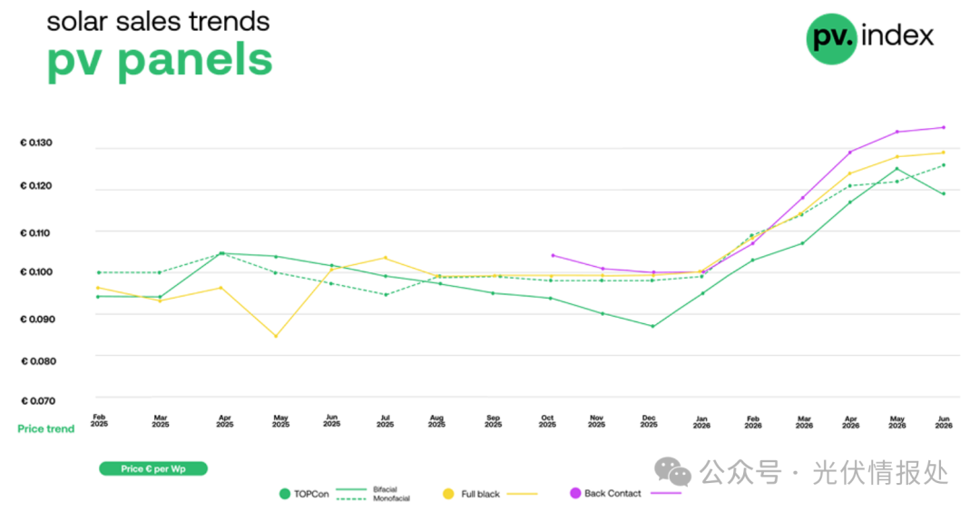Click the Monofacial dashed line legend sample
This screenshot has height=512, width=980.
point(351,499)
